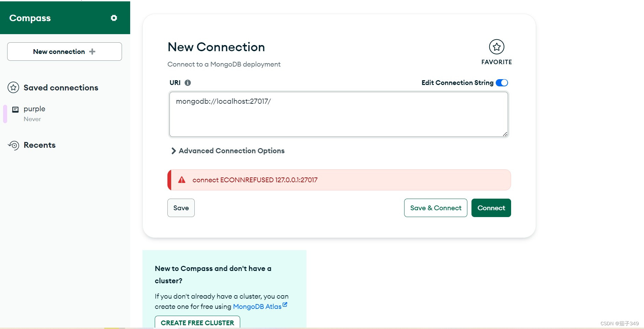
Task: Click inside the URI text field
Action: click(x=338, y=114)
